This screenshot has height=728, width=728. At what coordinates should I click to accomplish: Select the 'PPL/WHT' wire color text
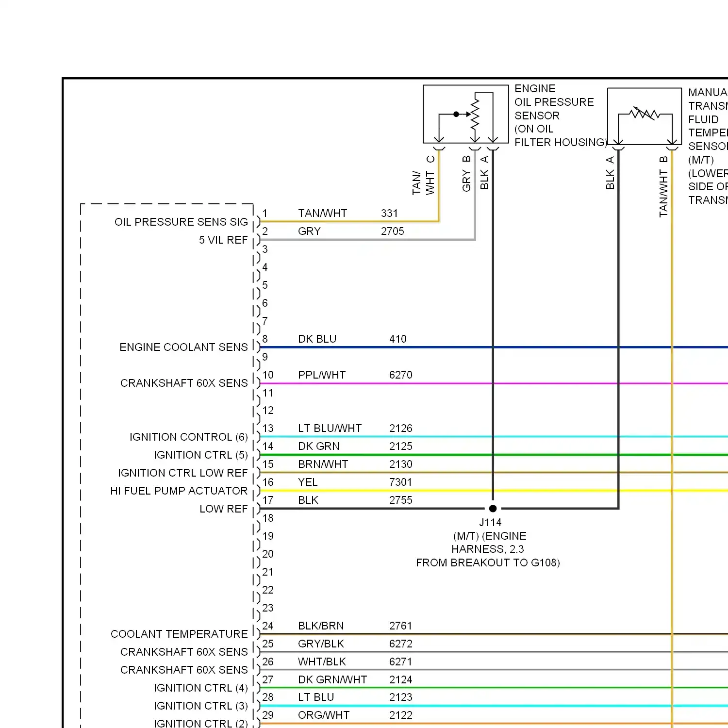(x=322, y=375)
